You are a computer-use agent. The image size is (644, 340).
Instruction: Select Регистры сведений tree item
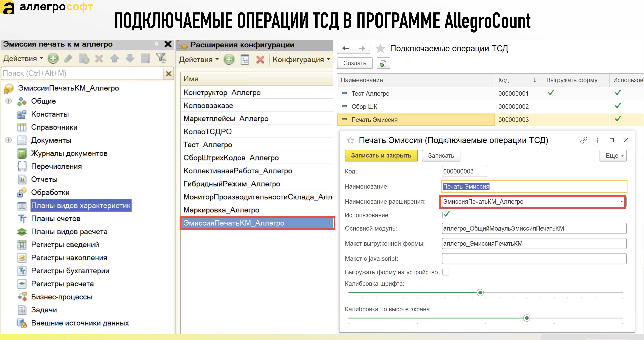[x=65, y=245]
